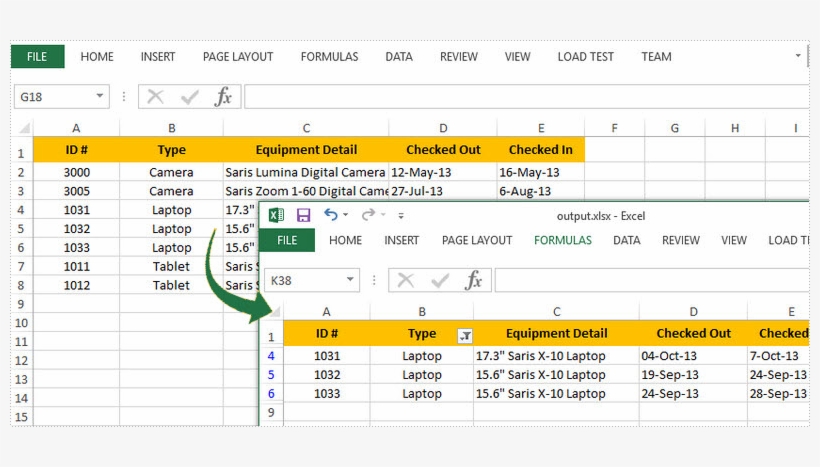Collapse the ribbon arrow in the back window
The image size is (820, 467).
pos(798,55)
